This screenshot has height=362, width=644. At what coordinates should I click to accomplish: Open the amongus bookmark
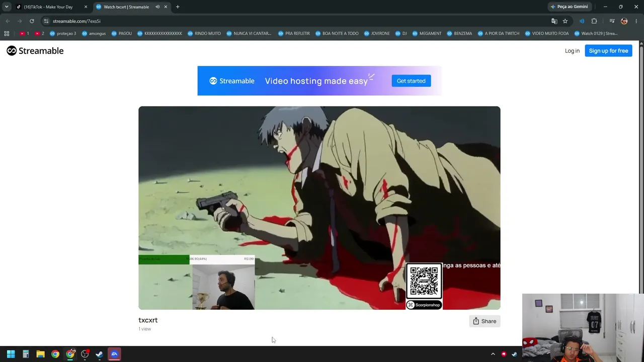[x=94, y=34]
